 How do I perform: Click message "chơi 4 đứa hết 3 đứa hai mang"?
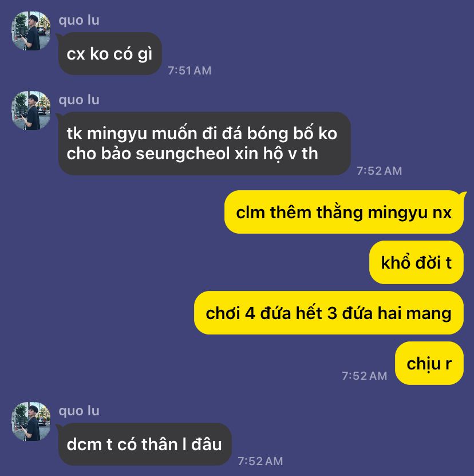pos(329,313)
